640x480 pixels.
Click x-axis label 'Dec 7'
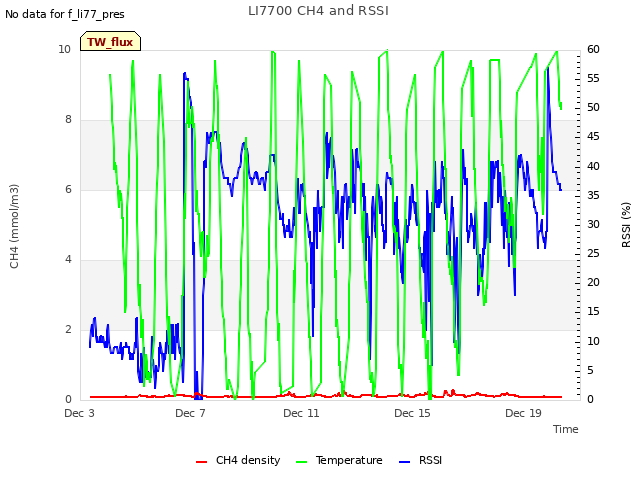pyautogui.click(x=190, y=413)
